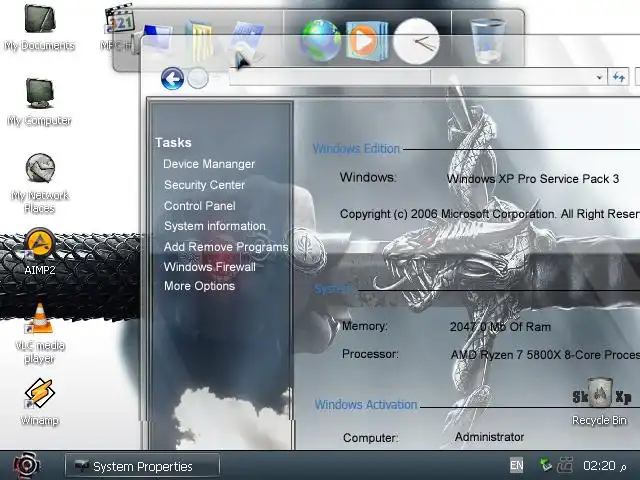Viewport: 640px width, 480px height.
Task: Click the Tasks panel heading
Action: (173, 142)
